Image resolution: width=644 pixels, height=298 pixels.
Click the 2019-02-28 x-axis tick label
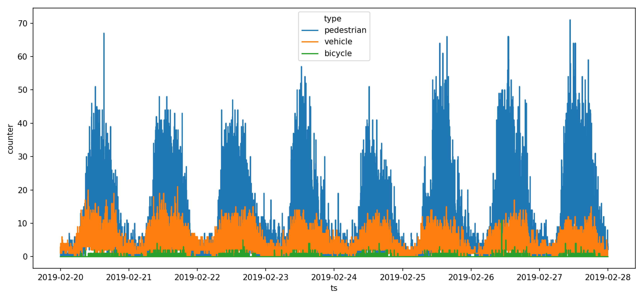coord(608,277)
